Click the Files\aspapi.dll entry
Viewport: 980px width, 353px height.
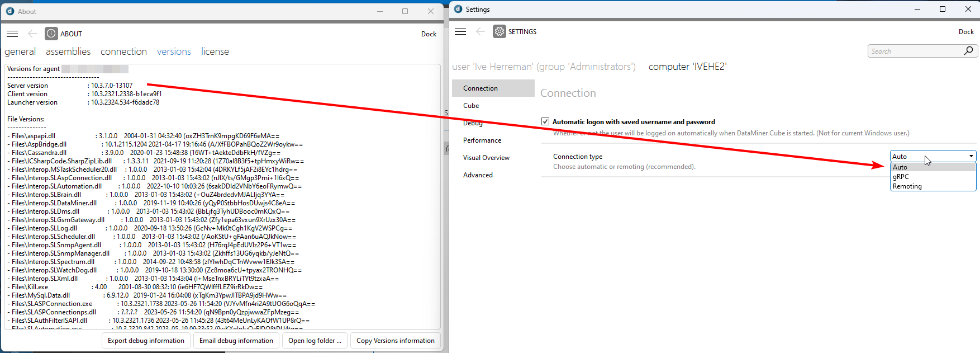(x=143, y=136)
